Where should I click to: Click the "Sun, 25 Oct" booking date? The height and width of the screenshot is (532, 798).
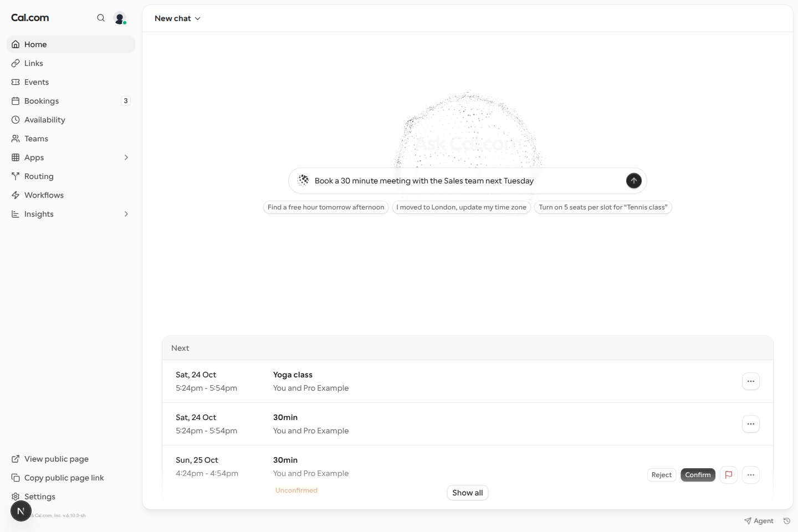tap(197, 460)
